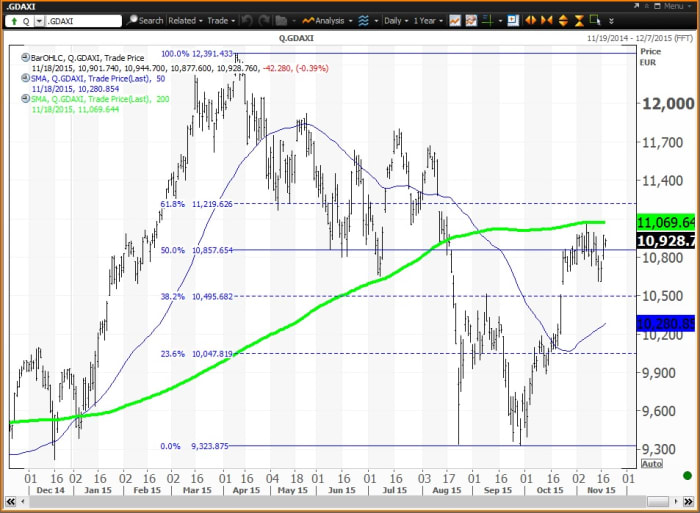Click the 10,928.7 last price tag
This screenshot has height=513, width=700.
[x=666, y=241]
